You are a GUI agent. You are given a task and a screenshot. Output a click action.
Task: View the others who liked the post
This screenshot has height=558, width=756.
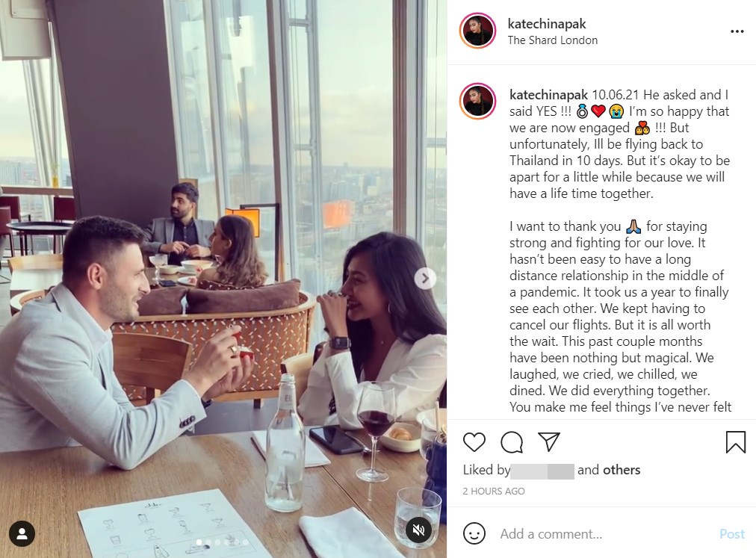[622, 470]
